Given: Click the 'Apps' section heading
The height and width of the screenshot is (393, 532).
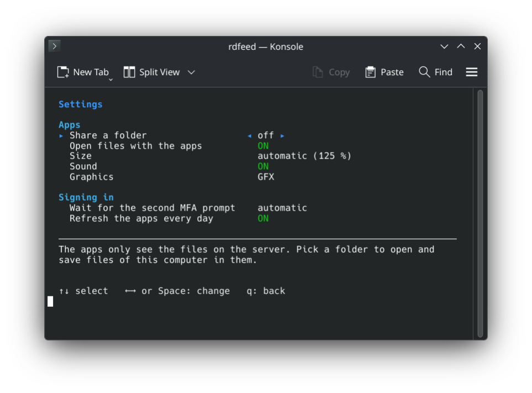Looking at the screenshot, I should coord(69,125).
